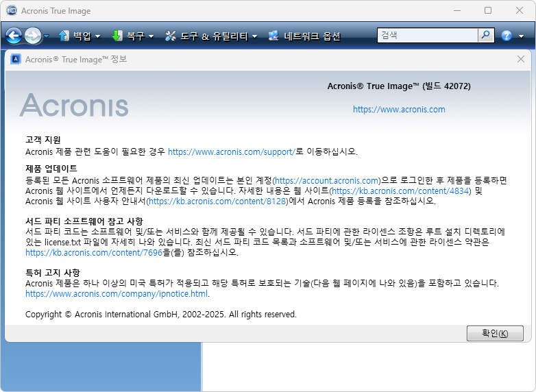
Task: Open the 복구 menu
Action: click(x=140, y=36)
